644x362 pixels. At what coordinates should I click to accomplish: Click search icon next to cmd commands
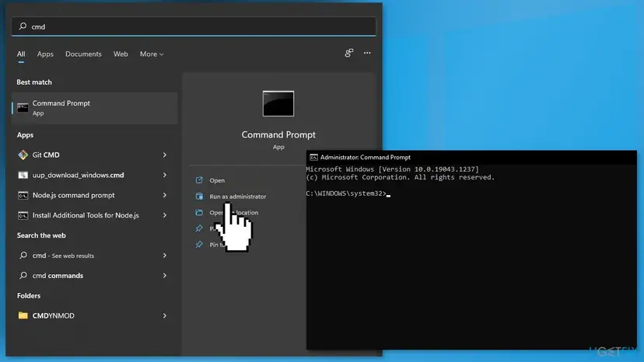(x=23, y=276)
